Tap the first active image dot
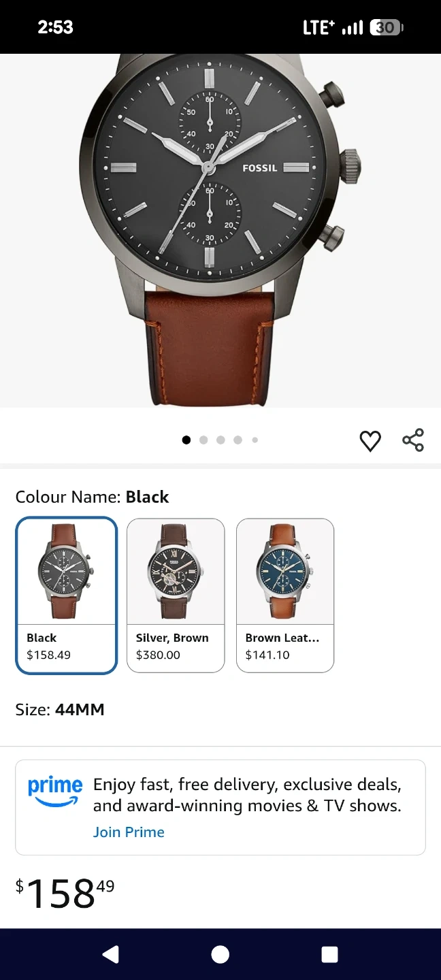Viewport: 441px width, 980px height. click(x=186, y=440)
